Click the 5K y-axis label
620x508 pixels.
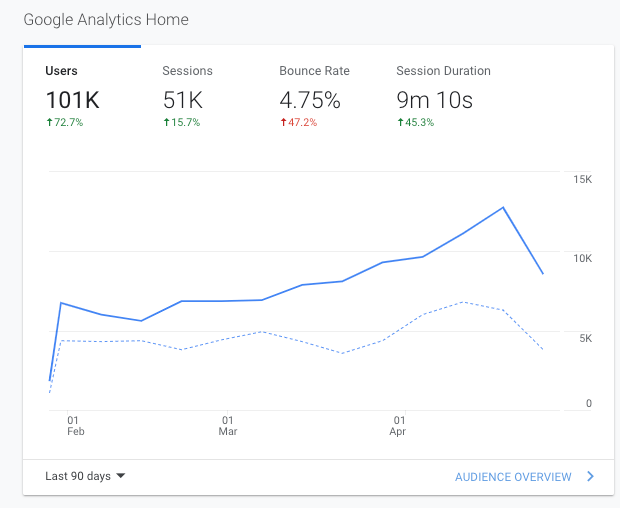point(586,338)
